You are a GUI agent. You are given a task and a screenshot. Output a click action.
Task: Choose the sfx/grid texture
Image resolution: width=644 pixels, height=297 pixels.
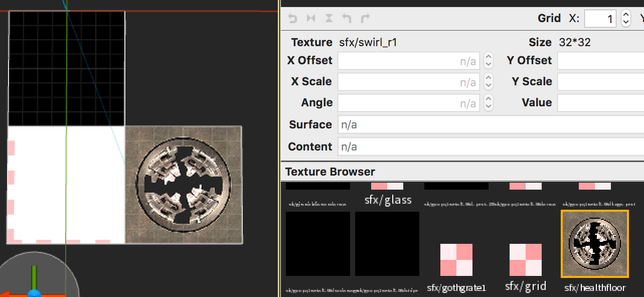tap(526, 260)
